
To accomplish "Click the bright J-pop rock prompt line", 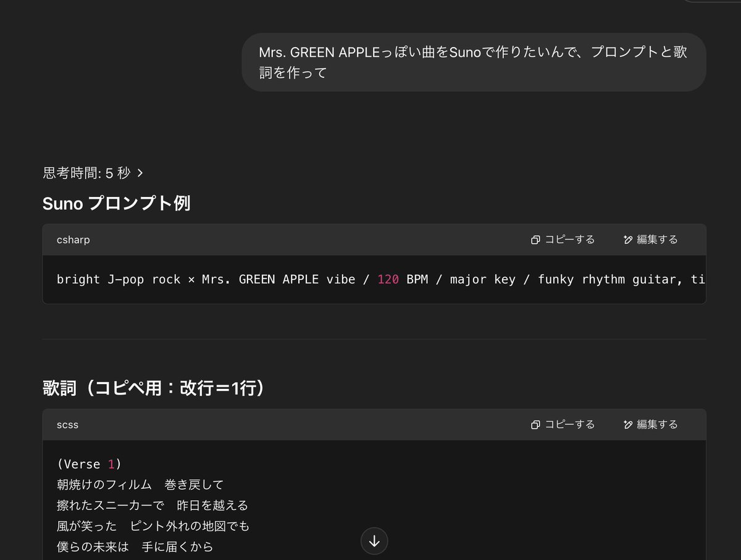I will click(380, 279).
